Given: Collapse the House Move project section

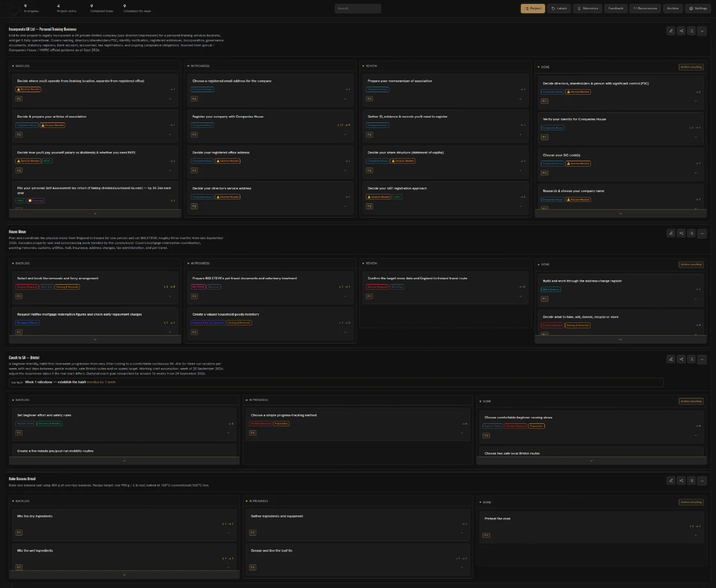Looking at the screenshot, I should pos(702,233).
